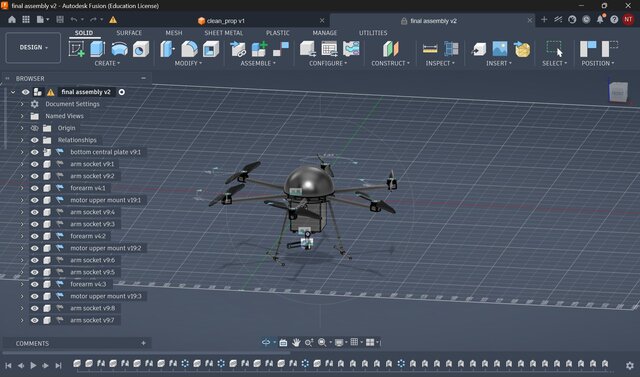Image resolution: width=640 pixels, height=377 pixels.
Task: Click the Joint tool icon
Action: click(281, 49)
